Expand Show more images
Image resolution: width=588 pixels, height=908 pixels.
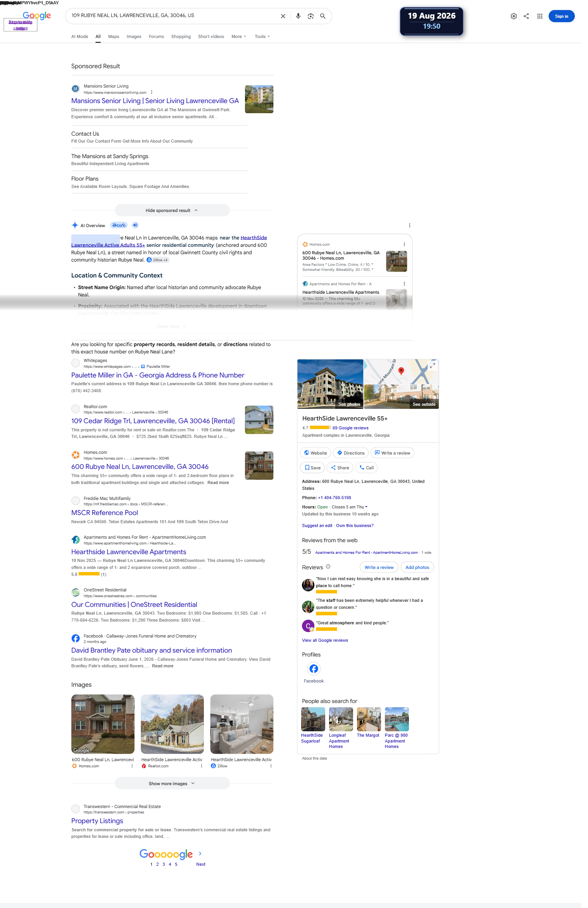tap(172, 784)
